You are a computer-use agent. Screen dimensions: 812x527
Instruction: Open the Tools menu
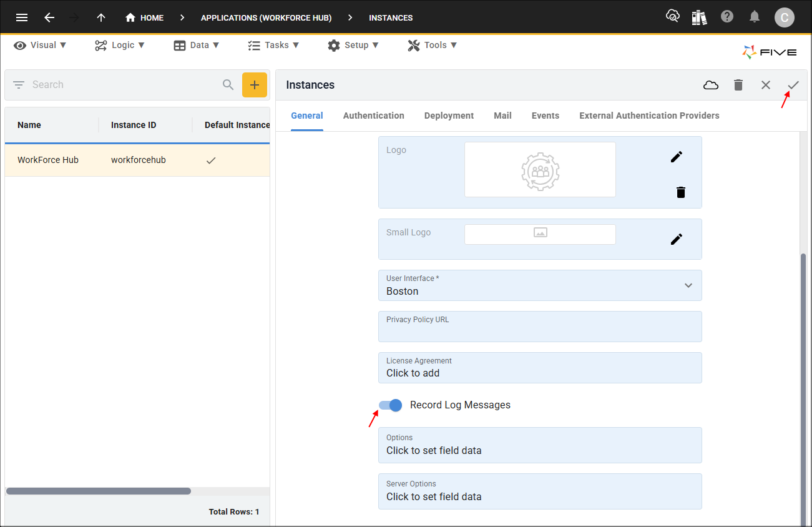coord(433,45)
